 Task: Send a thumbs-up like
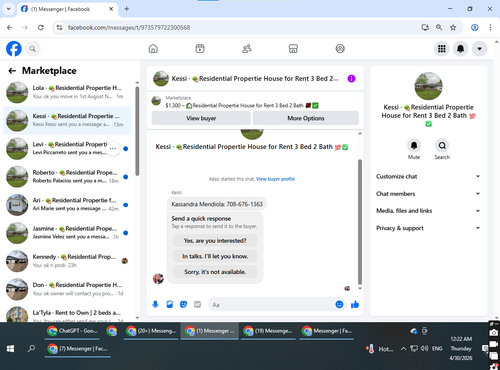click(x=355, y=304)
